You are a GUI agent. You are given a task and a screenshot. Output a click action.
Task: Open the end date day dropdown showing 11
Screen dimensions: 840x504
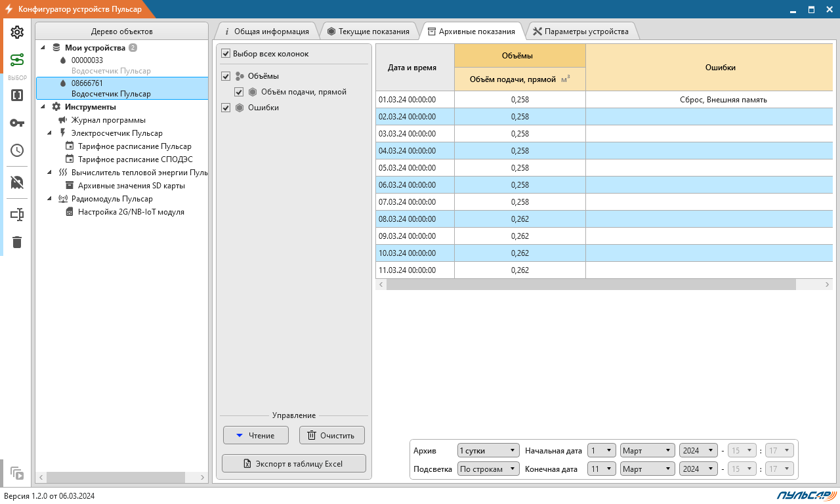[x=602, y=469]
